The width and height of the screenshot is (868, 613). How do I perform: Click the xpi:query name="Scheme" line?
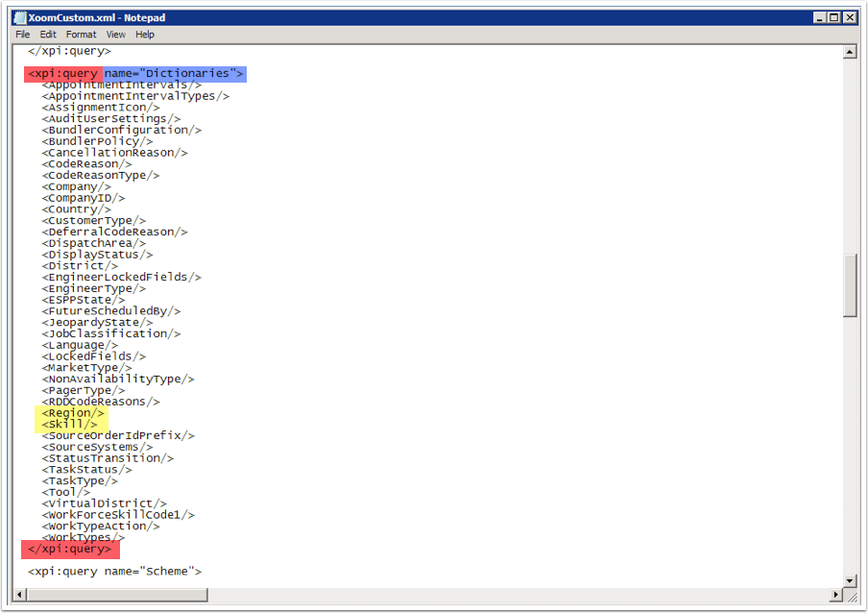click(x=114, y=572)
